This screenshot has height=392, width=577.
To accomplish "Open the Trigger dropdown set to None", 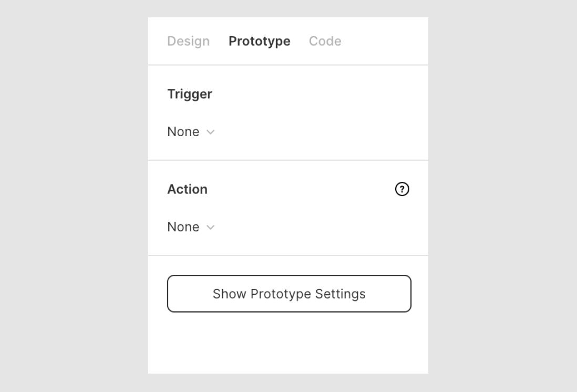I will [x=191, y=131].
